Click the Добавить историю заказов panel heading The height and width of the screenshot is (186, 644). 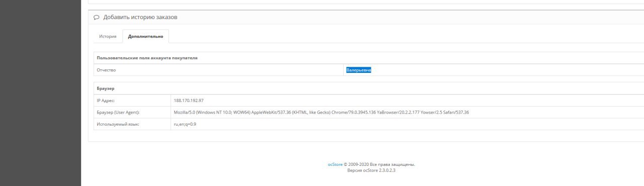(x=140, y=17)
